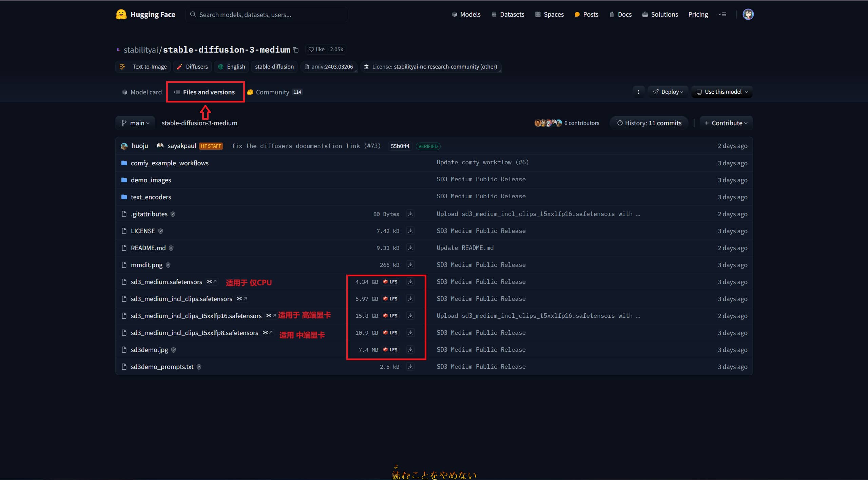This screenshot has width=868, height=480.
Task: Click the stable-diffusion tag
Action: coord(274,67)
